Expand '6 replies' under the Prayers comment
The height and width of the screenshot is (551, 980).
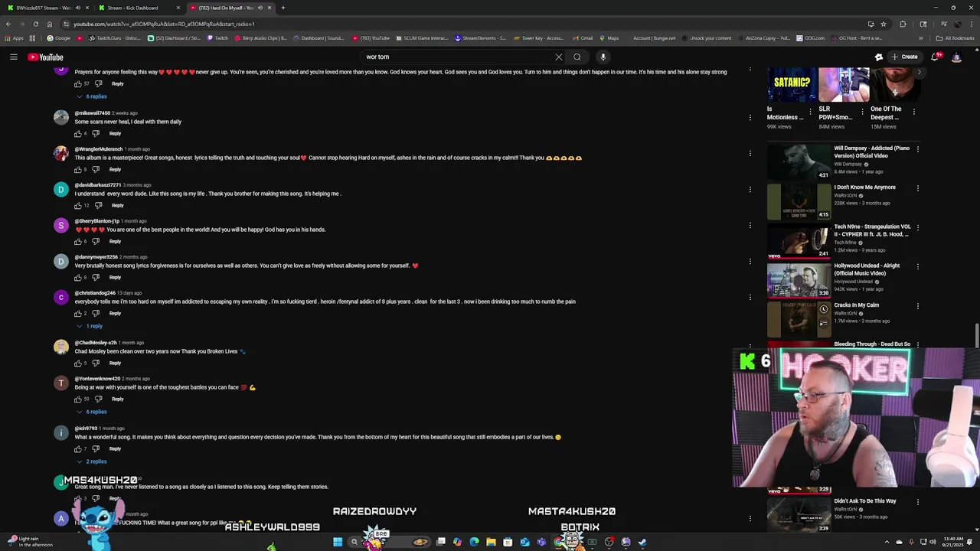(92, 96)
